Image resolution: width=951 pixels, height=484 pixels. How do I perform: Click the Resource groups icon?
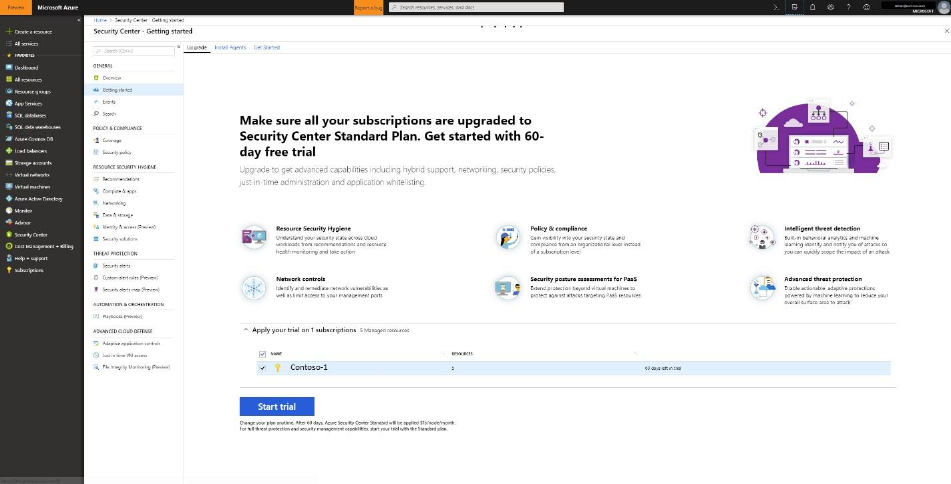pos(8,92)
